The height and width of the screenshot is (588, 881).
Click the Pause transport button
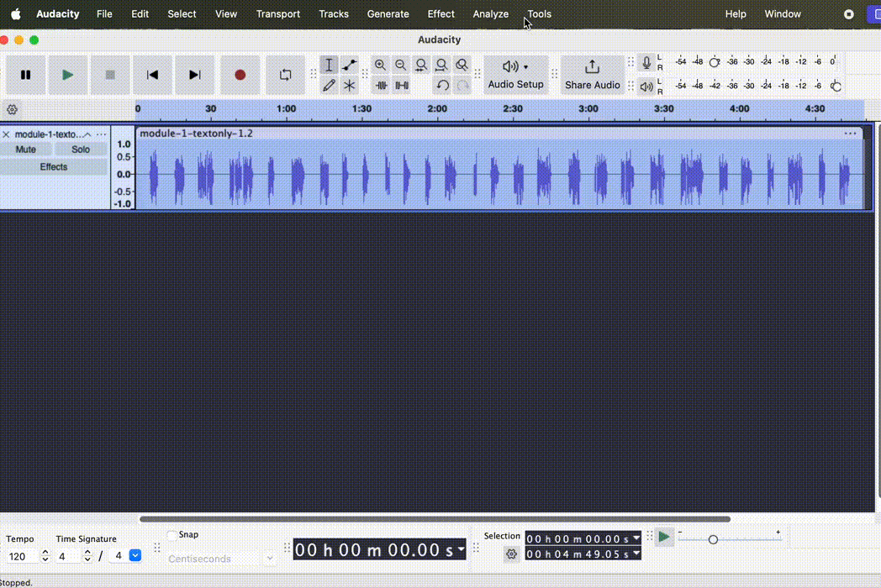25,75
